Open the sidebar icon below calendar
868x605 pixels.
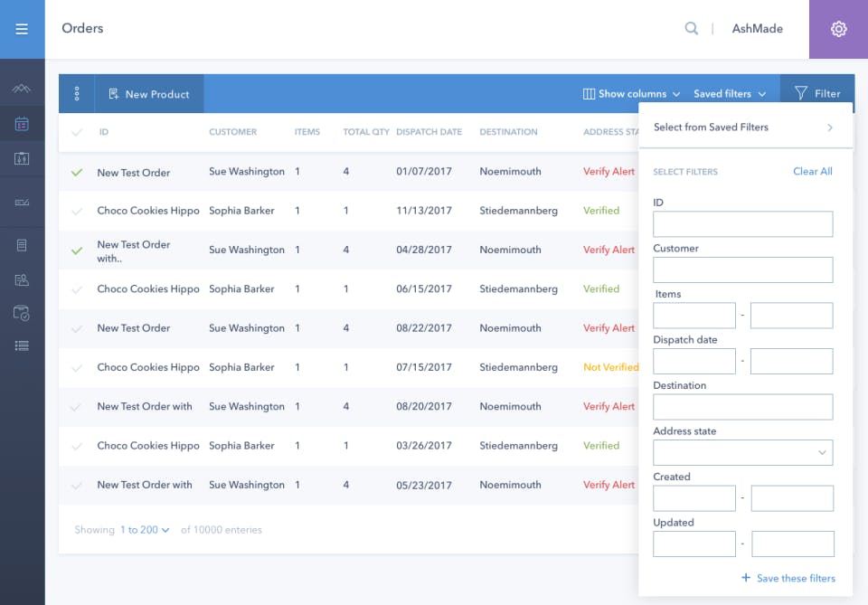(x=22, y=159)
